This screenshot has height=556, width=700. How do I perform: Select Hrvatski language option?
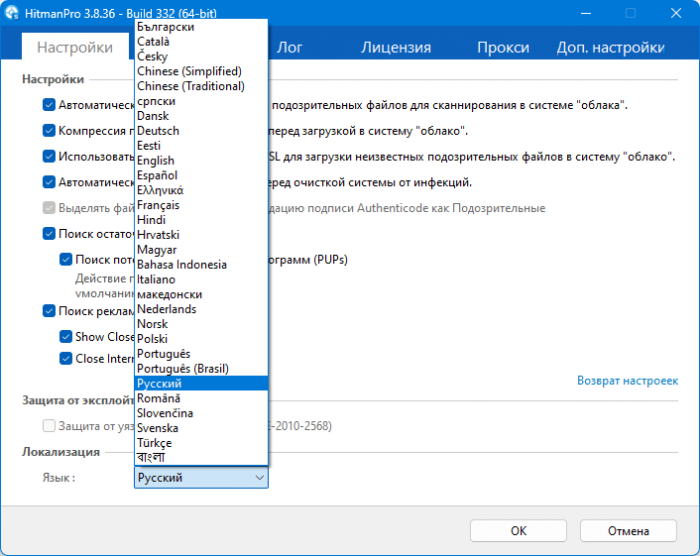(x=201, y=234)
